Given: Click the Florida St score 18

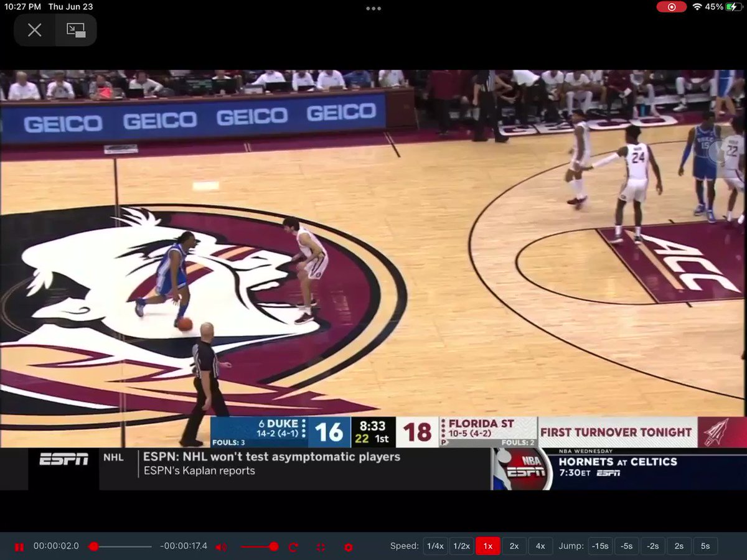Looking at the screenshot, I should click(417, 432).
